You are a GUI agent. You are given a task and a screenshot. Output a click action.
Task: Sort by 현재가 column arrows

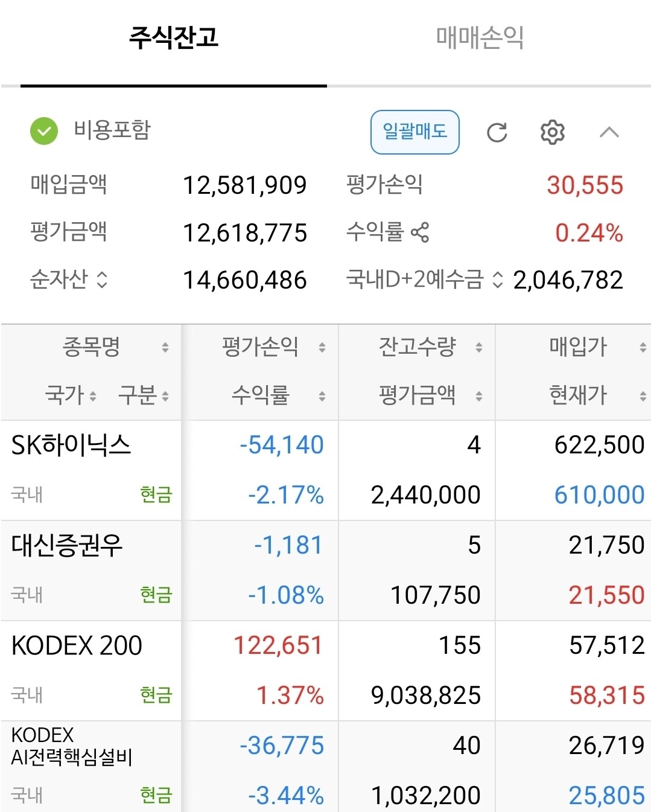tap(643, 396)
